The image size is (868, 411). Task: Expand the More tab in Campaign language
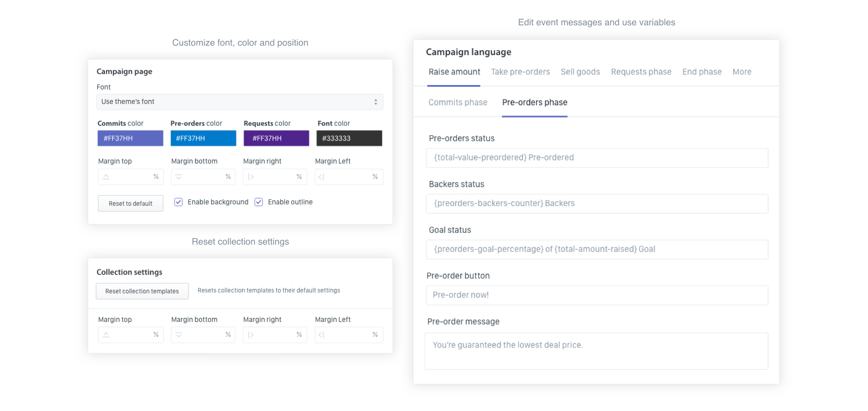point(742,72)
